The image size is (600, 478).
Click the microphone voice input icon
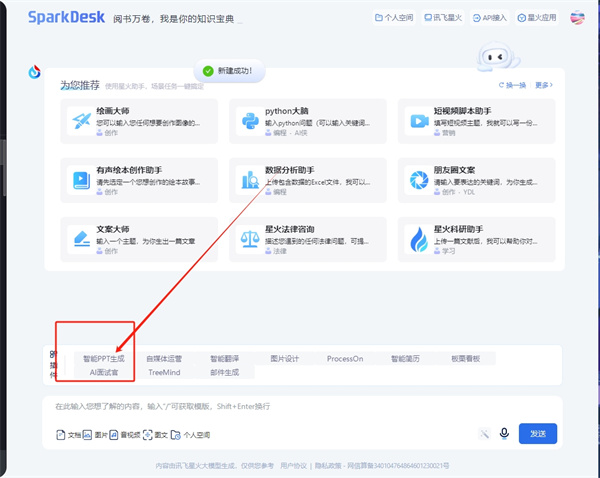coord(504,433)
